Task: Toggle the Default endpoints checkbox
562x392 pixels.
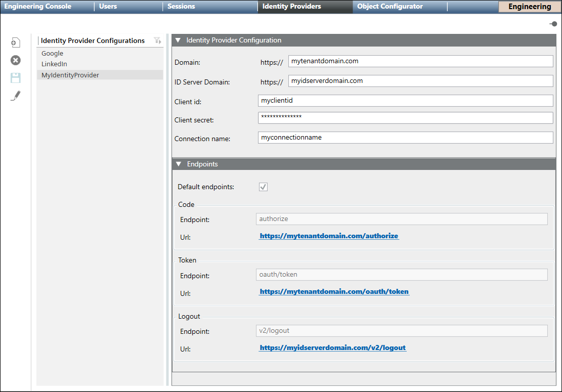Action: [263, 187]
